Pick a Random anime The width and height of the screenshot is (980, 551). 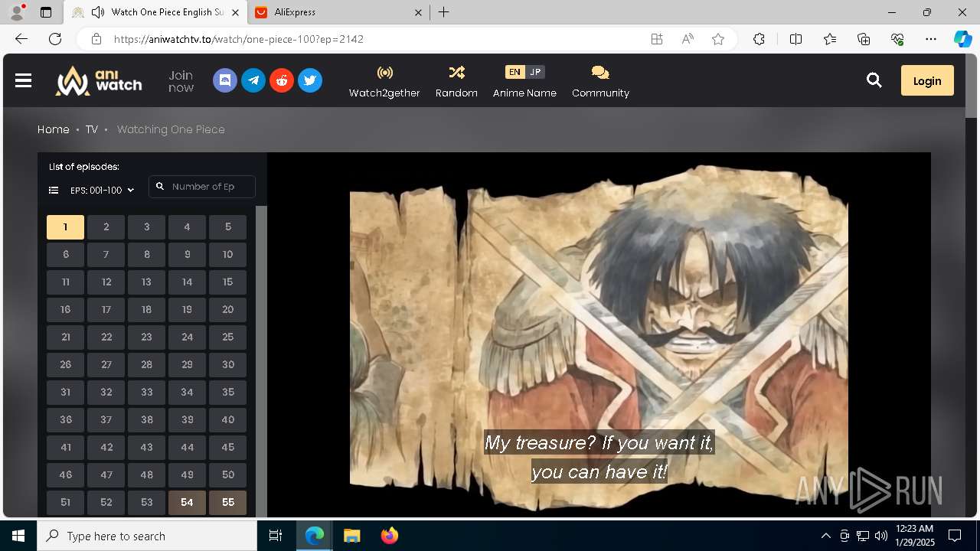(x=456, y=81)
